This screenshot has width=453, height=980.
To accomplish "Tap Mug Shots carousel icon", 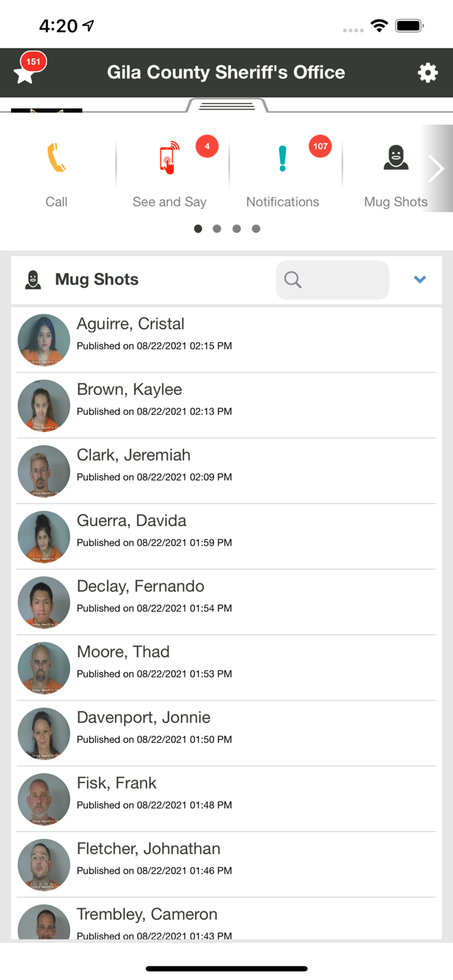I will pyautogui.click(x=395, y=158).
